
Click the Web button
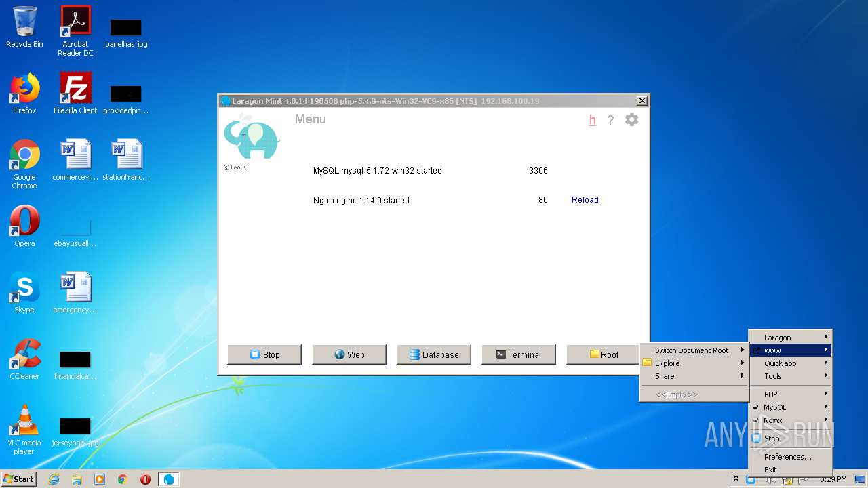pyautogui.click(x=349, y=354)
